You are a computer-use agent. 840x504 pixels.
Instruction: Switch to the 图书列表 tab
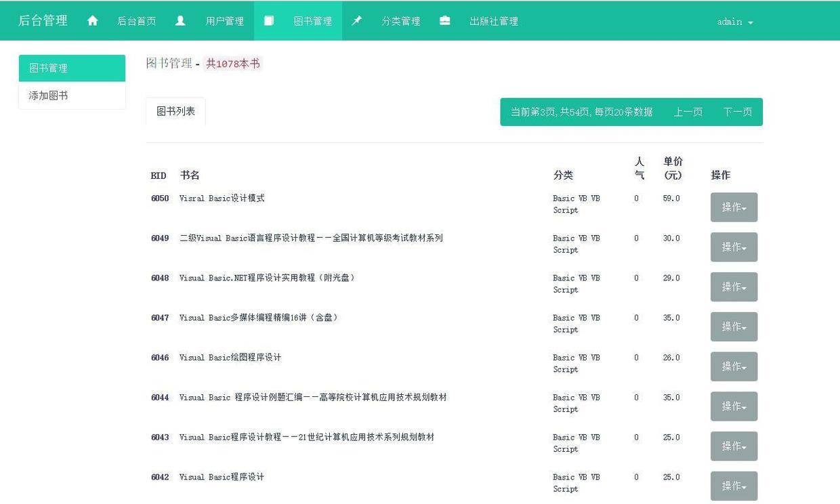point(175,111)
